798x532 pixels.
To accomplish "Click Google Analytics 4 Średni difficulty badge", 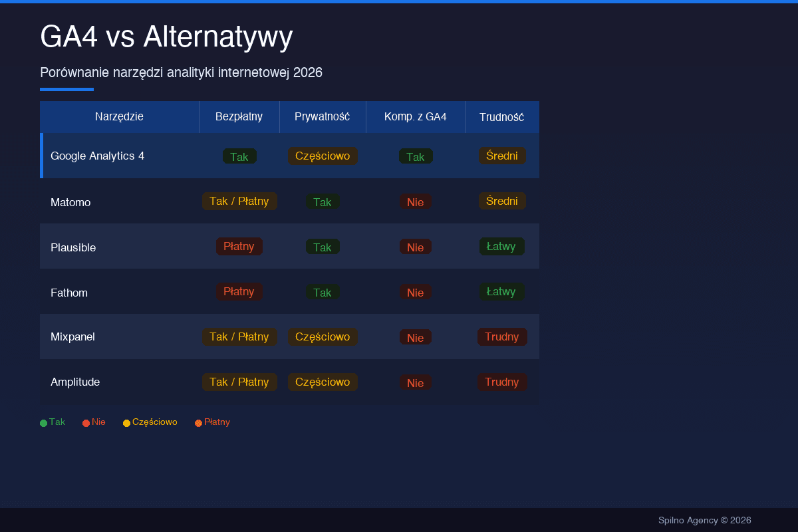I will coord(502,156).
